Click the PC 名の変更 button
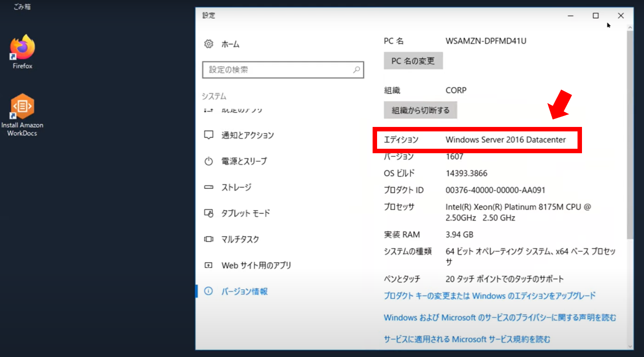Image resolution: width=644 pixels, height=357 pixels. point(413,61)
